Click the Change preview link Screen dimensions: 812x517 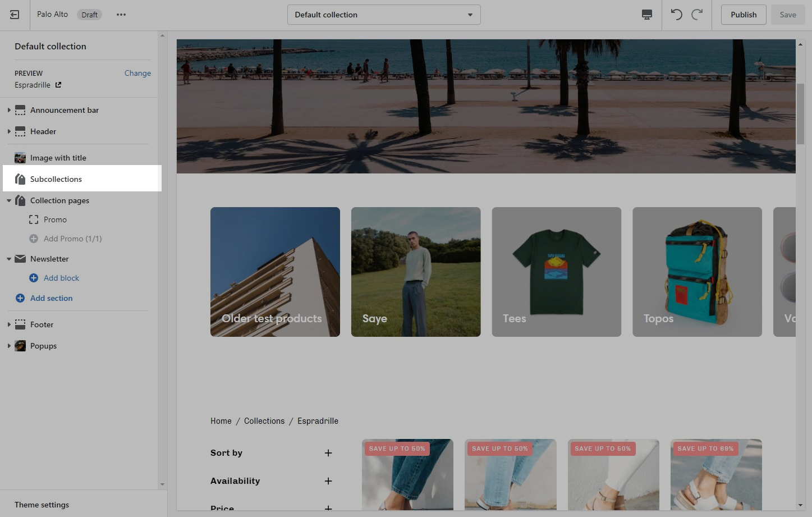[137, 73]
